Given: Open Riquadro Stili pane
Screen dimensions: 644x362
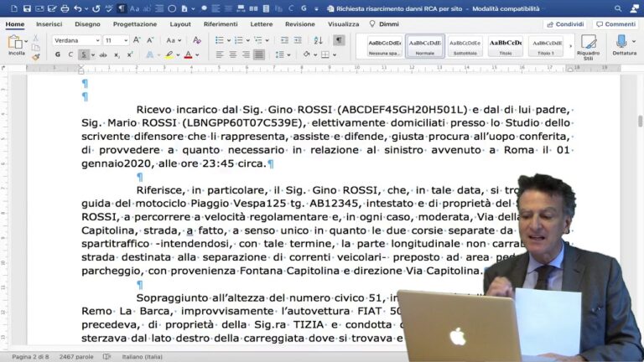Looking at the screenshot, I should [x=588, y=47].
